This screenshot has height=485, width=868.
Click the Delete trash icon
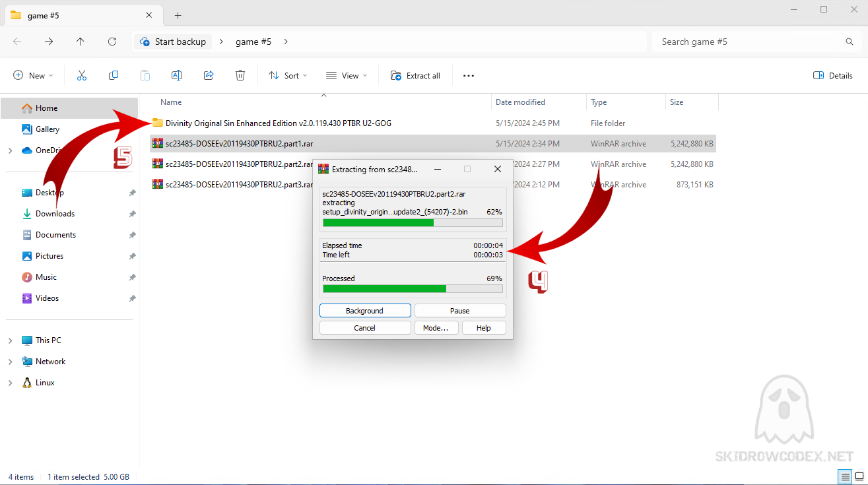pos(240,76)
